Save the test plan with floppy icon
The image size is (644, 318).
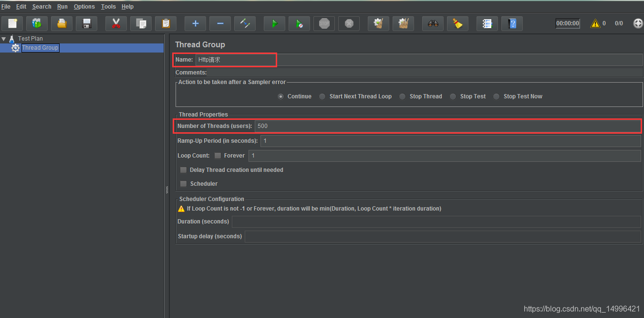(87, 23)
